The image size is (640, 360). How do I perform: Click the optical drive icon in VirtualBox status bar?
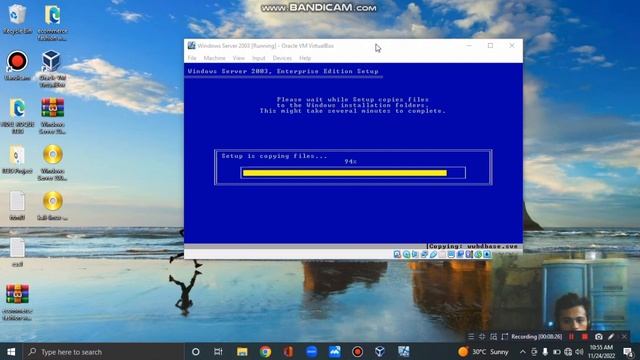[x=406, y=254]
